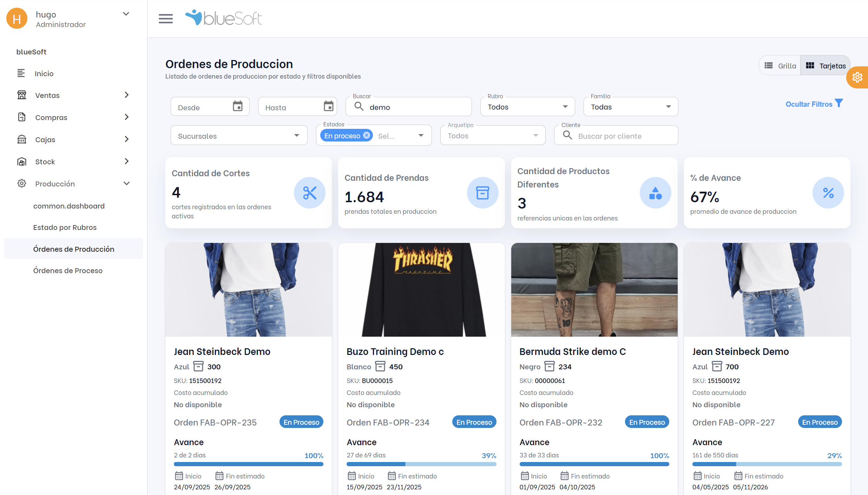
Task: Switch to Tarjetas view
Action: [825, 66]
